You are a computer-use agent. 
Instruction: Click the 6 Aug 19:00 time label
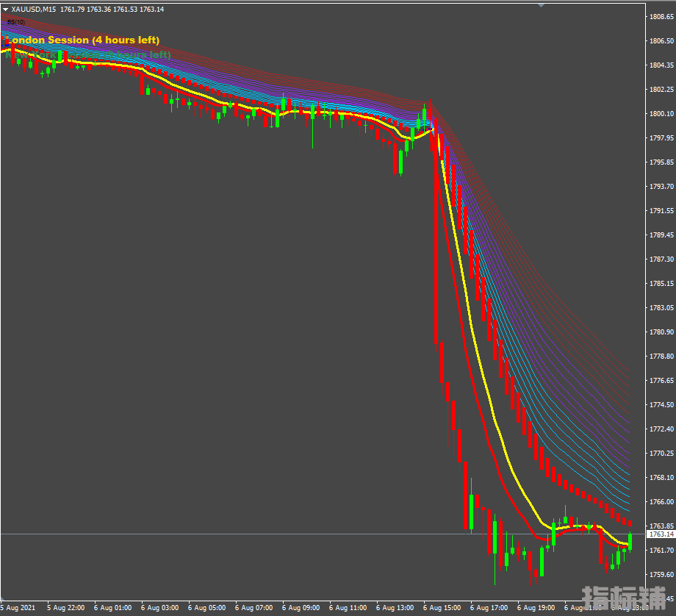click(x=536, y=608)
